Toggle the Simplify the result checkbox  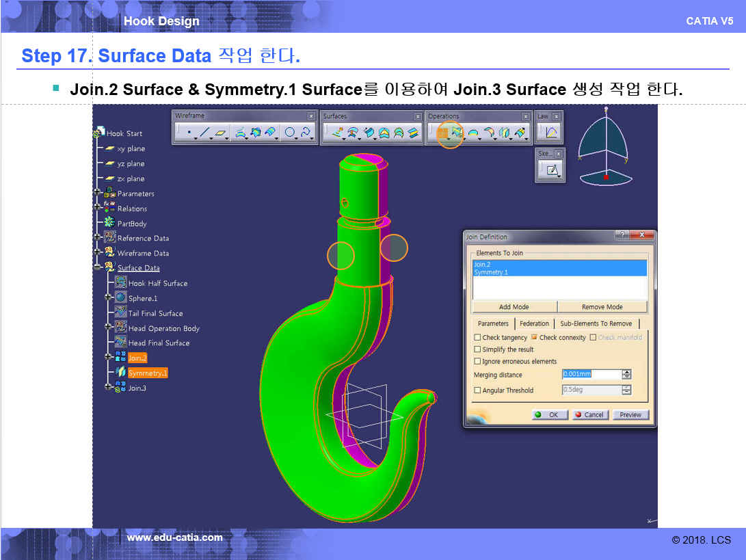click(477, 349)
